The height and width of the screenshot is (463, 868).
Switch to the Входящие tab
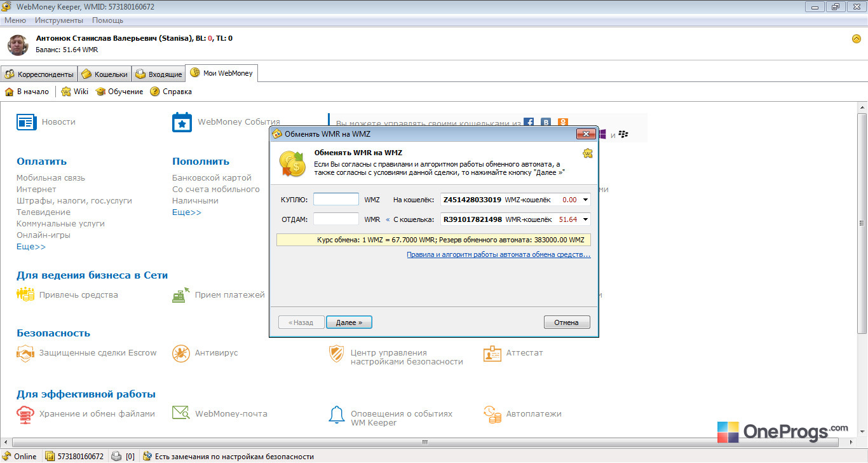pos(159,74)
